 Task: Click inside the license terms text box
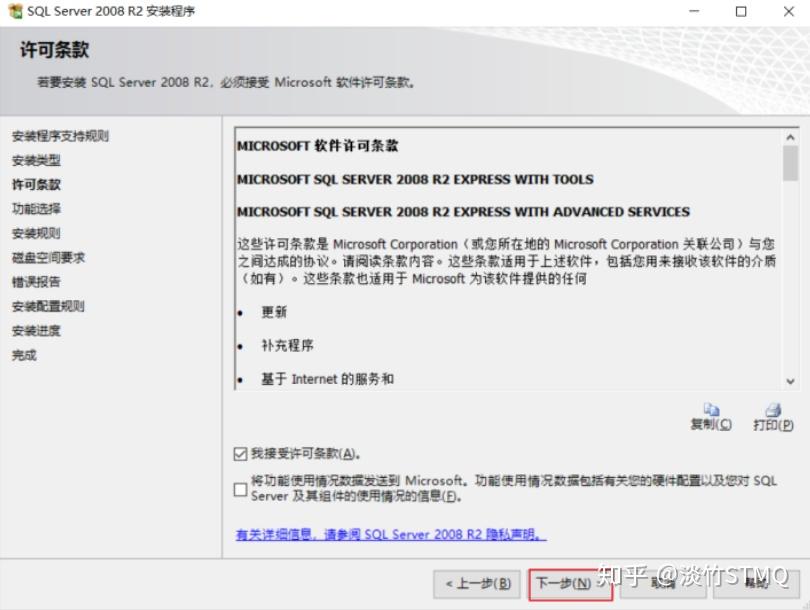(509, 258)
